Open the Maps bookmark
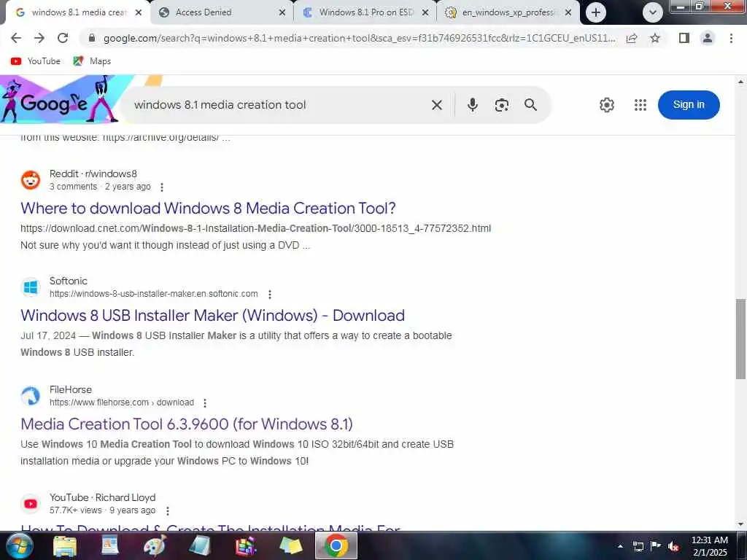The image size is (747, 560). click(92, 61)
